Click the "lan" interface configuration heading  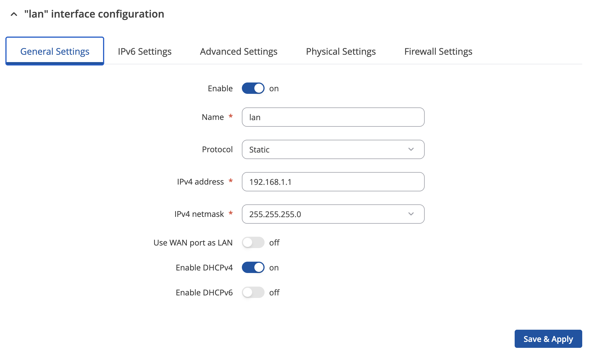(x=94, y=14)
